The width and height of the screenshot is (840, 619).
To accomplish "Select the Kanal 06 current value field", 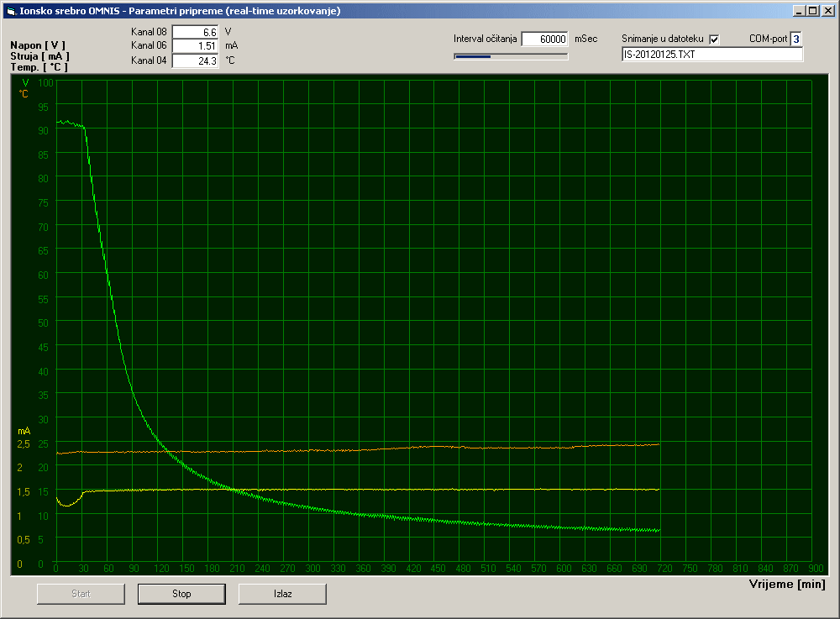I will pos(195,46).
